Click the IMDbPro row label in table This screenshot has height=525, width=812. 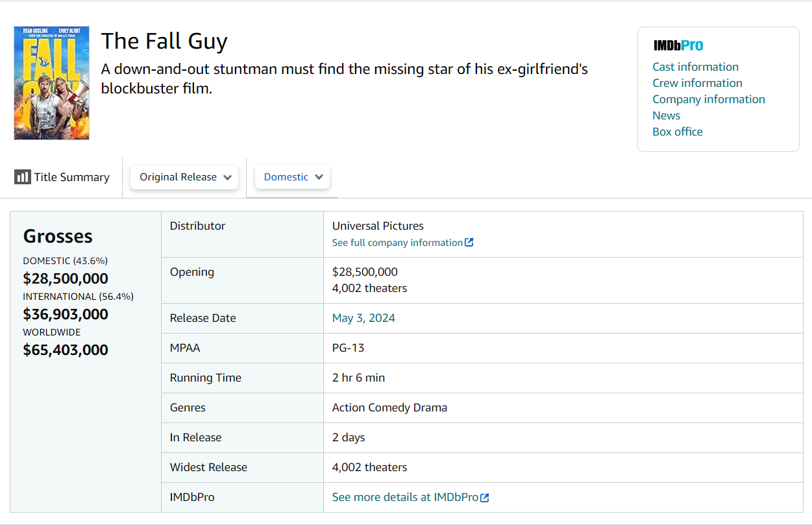click(x=192, y=497)
